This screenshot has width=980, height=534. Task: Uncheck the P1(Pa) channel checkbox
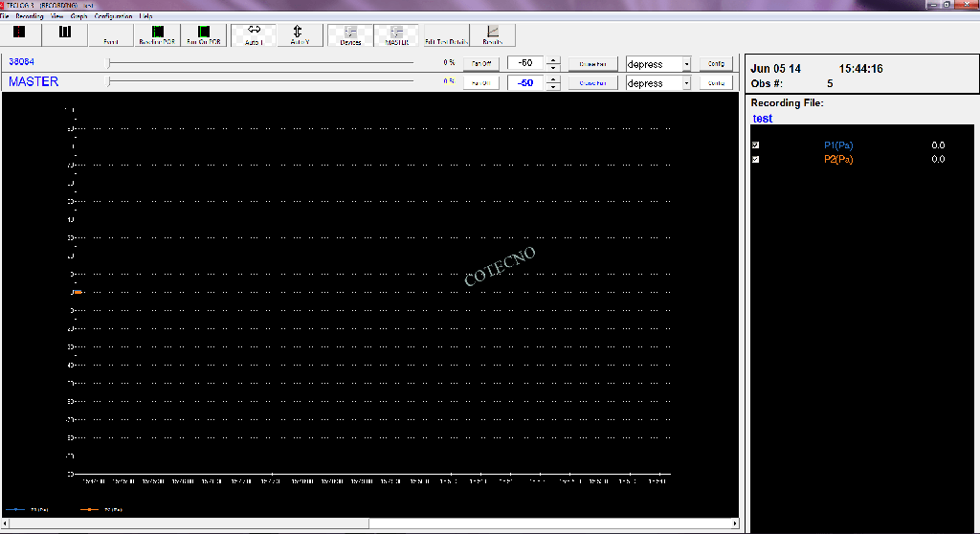point(756,145)
